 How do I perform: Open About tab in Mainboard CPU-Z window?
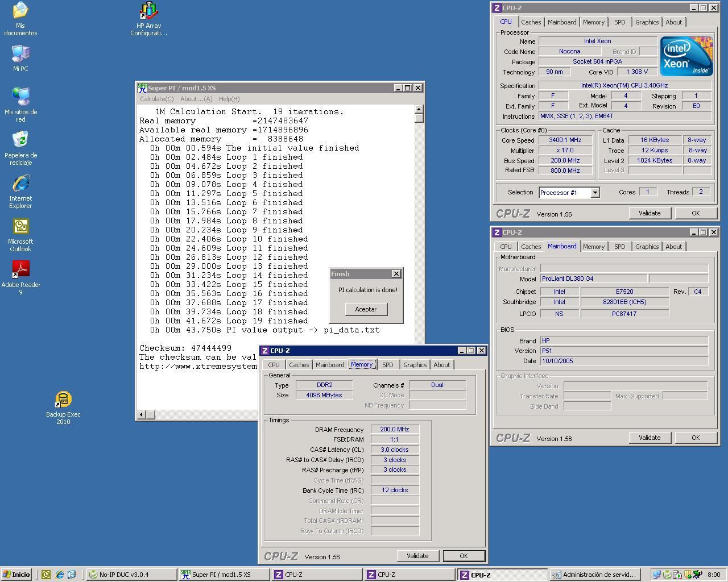pos(674,247)
